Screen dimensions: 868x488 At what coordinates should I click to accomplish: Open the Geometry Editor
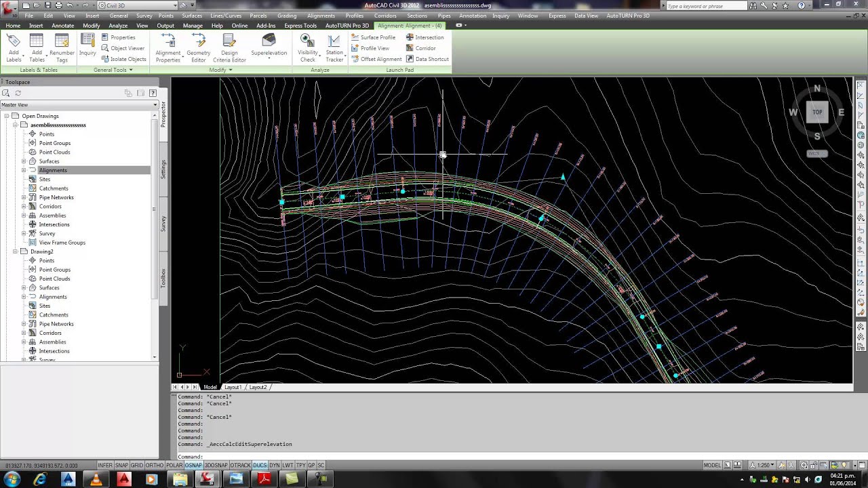click(198, 48)
